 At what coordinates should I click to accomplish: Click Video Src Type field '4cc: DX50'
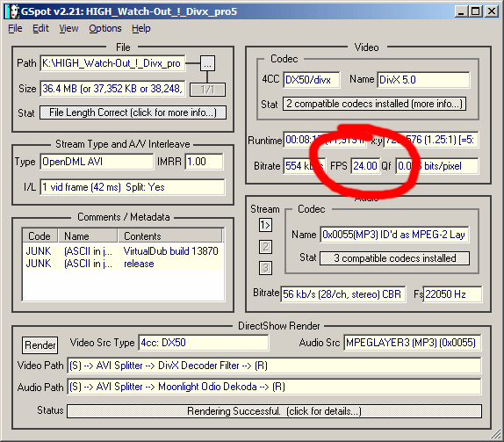[x=204, y=343]
